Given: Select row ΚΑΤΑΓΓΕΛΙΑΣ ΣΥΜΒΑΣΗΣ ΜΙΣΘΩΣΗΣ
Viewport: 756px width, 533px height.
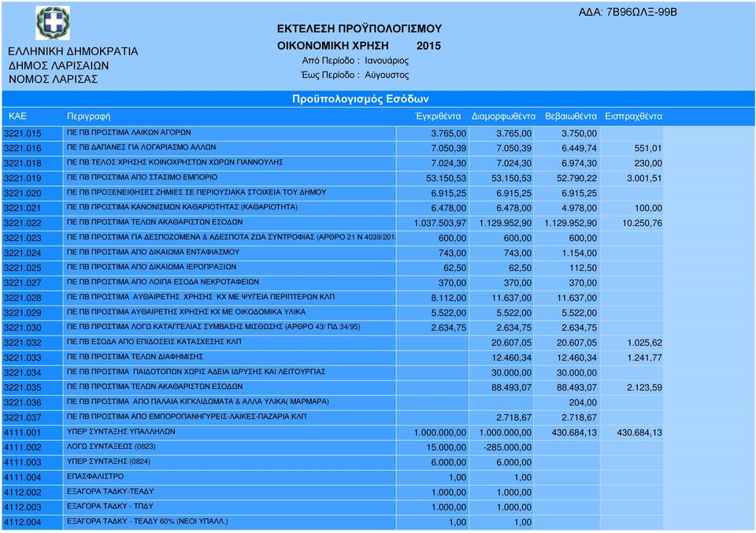Looking at the screenshot, I should [332, 328].
